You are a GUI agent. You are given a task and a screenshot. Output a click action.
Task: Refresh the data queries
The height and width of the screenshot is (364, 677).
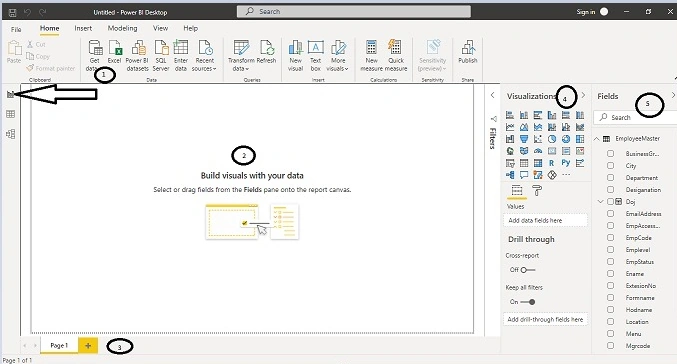(x=266, y=52)
